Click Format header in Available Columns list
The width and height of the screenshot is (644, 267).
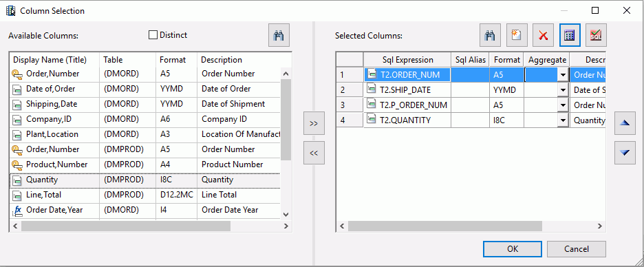pos(177,60)
